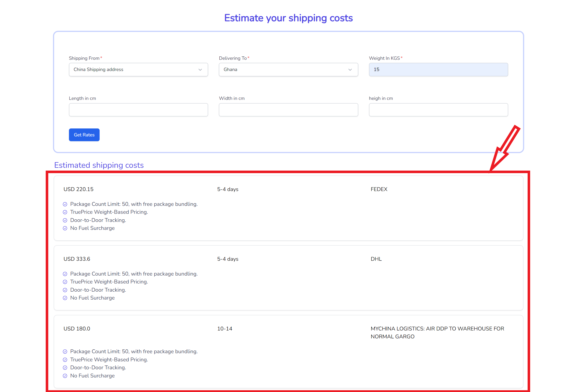Click the Length in cm input
The width and height of the screenshot is (570, 392).
138,110
